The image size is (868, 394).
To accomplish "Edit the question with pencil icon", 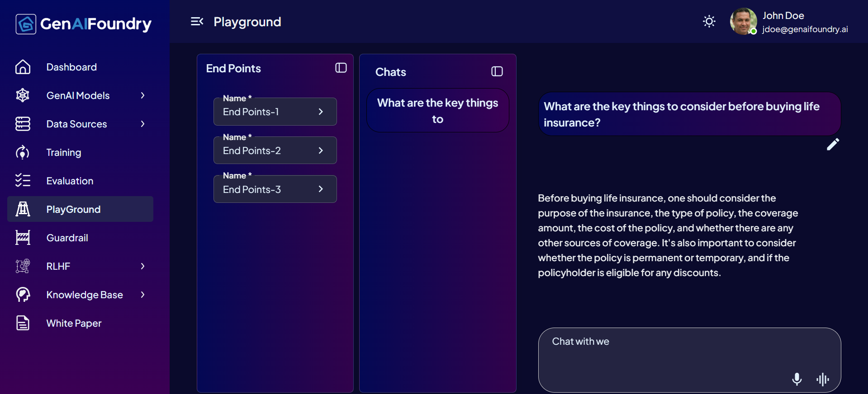I will (x=833, y=144).
